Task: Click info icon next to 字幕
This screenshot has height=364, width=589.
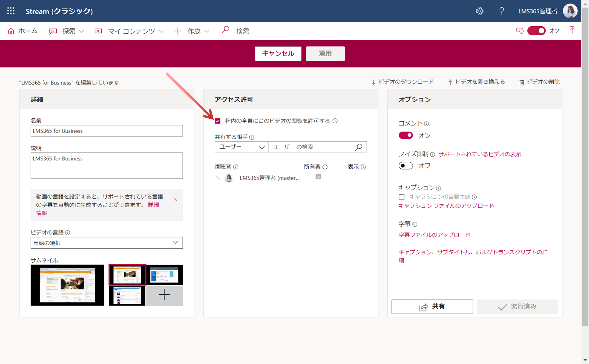Action: click(415, 224)
